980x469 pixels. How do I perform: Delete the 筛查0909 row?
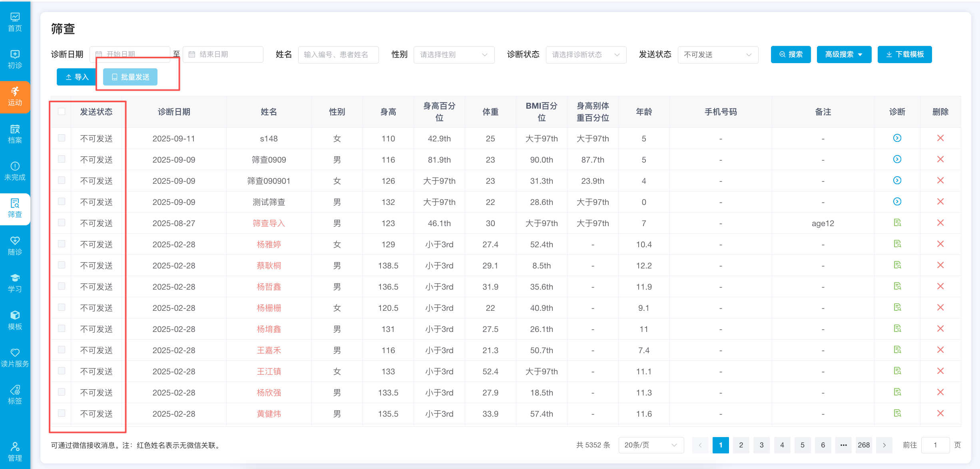(x=940, y=159)
